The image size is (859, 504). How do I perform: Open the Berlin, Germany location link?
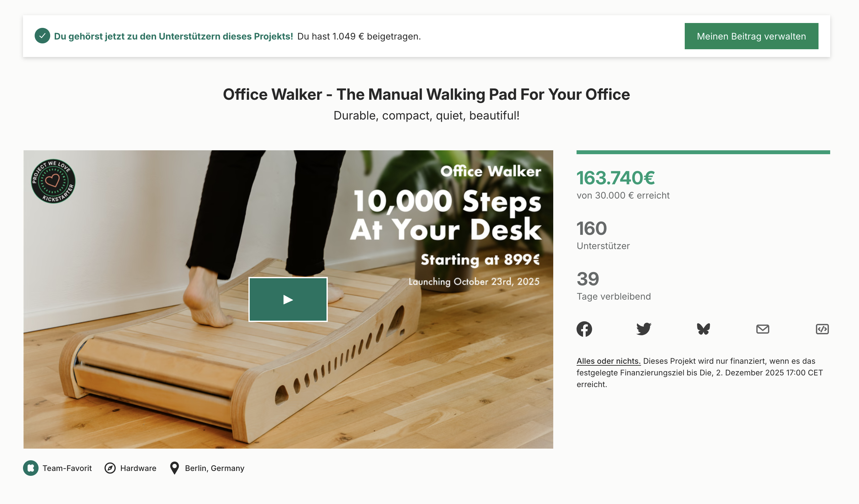tap(215, 468)
